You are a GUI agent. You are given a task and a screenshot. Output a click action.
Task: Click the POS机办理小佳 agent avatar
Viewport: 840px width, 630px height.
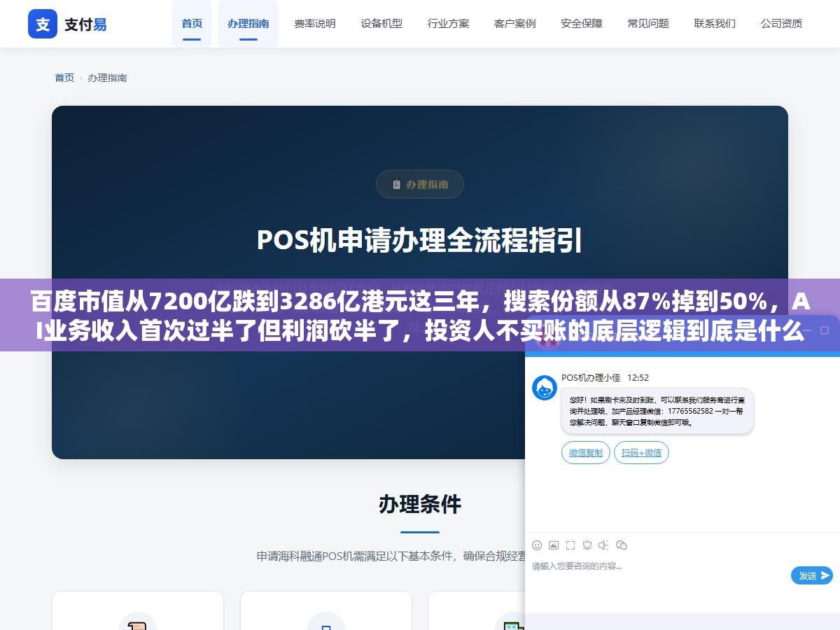pyautogui.click(x=545, y=388)
